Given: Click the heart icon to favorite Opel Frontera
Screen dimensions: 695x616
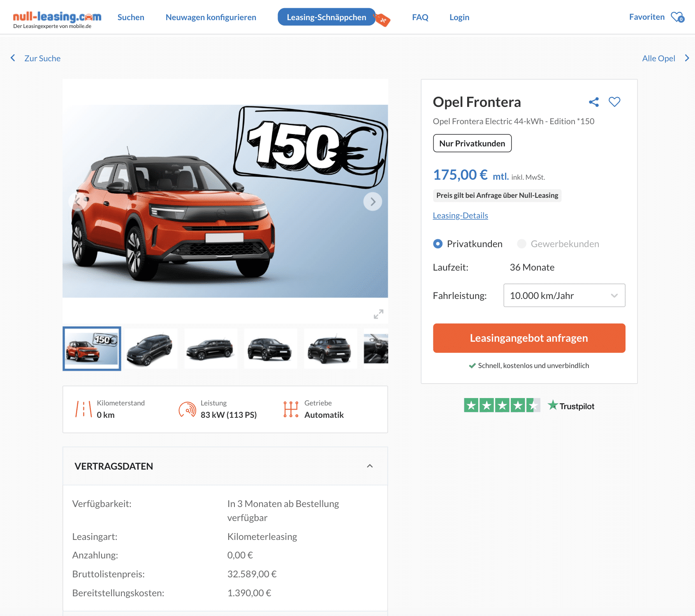Looking at the screenshot, I should pos(614,102).
